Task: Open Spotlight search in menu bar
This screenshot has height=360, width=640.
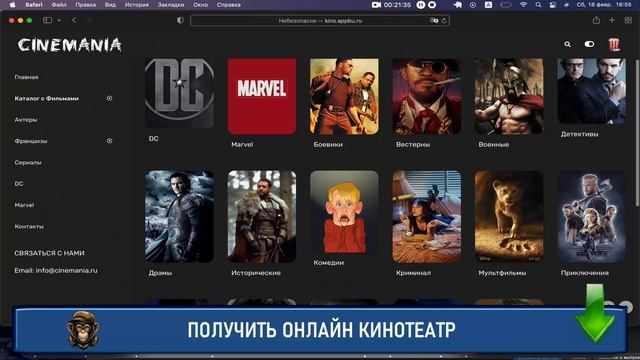Action: 538,5
